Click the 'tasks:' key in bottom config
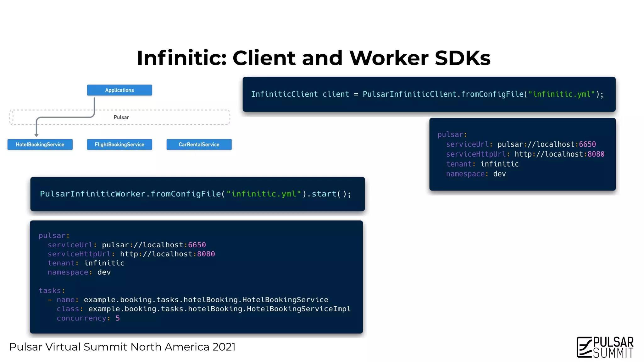 52,291
